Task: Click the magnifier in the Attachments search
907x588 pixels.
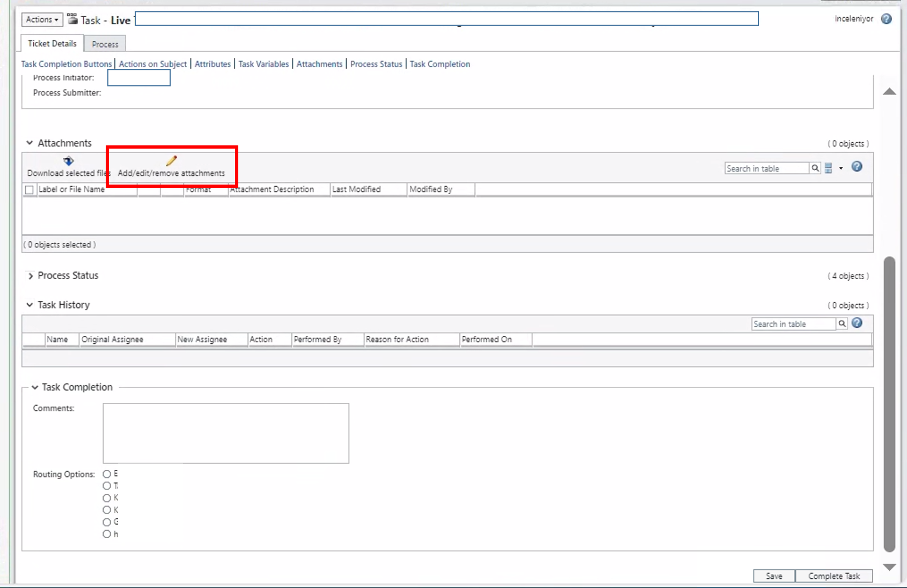Action: point(815,168)
